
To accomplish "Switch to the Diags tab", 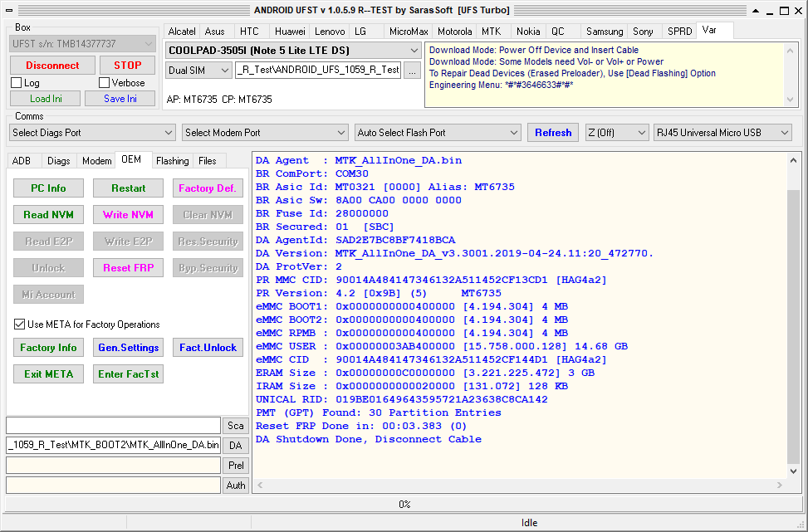I will (x=59, y=161).
